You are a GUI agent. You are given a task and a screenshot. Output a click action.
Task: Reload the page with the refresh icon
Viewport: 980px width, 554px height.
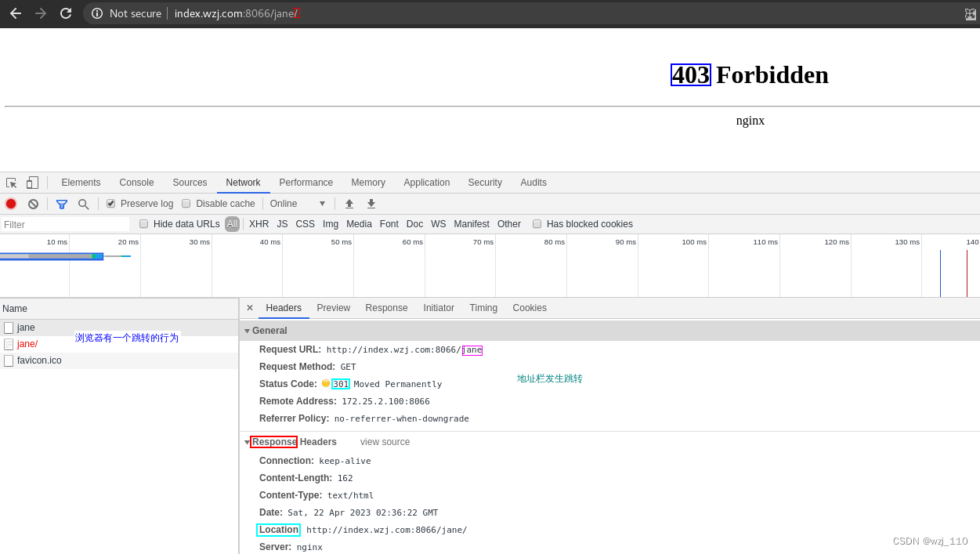(x=66, y=13)
